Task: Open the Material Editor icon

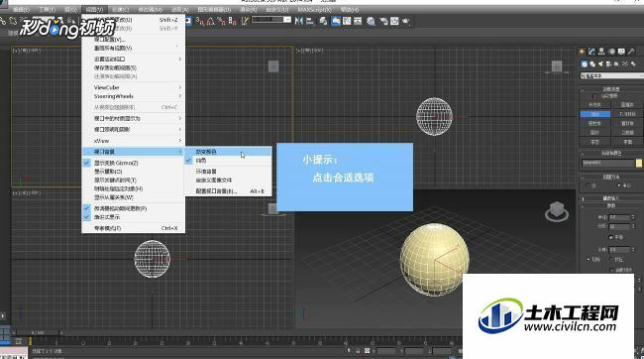Action: (371, 21)
